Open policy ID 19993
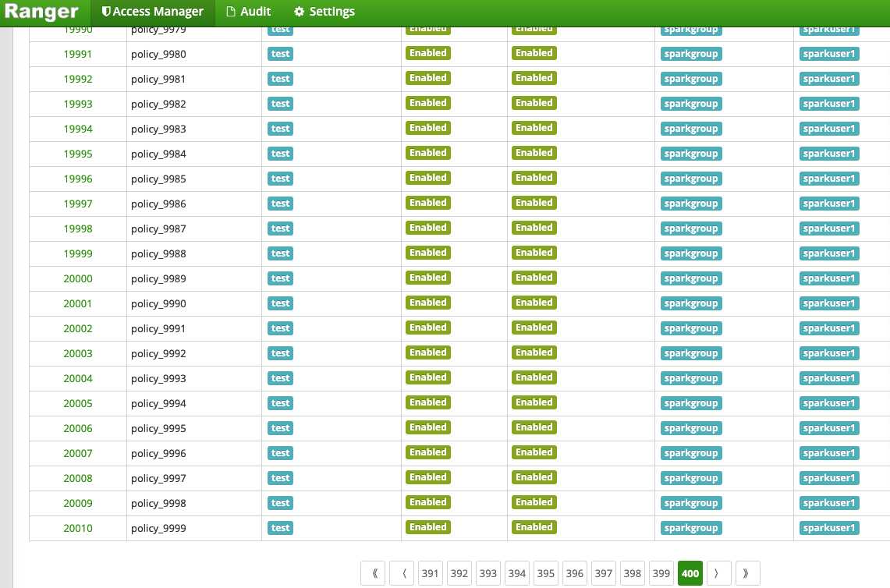Screen dimensions: 890x588 (78, 104)
